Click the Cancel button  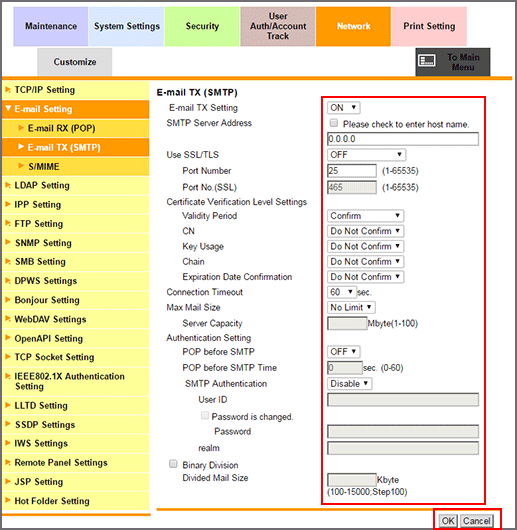pyautogui.click(x=476, y=521)
